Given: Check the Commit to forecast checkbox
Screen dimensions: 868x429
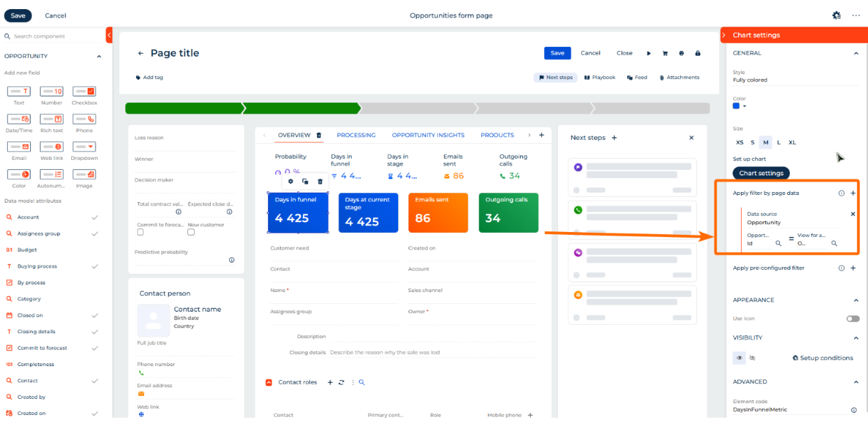Looking at the screenshot, I should (x=140, y=231).
